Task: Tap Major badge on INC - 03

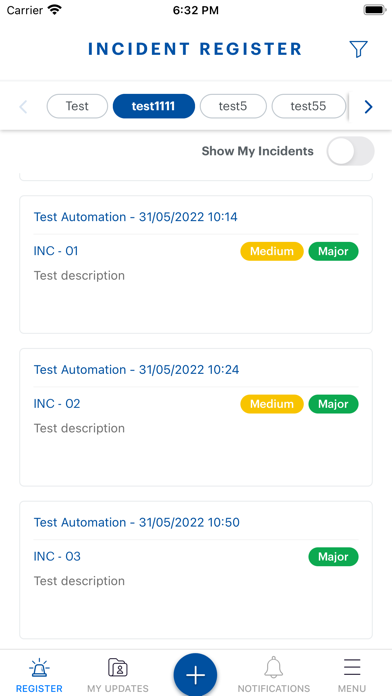Action: point(333,557)
